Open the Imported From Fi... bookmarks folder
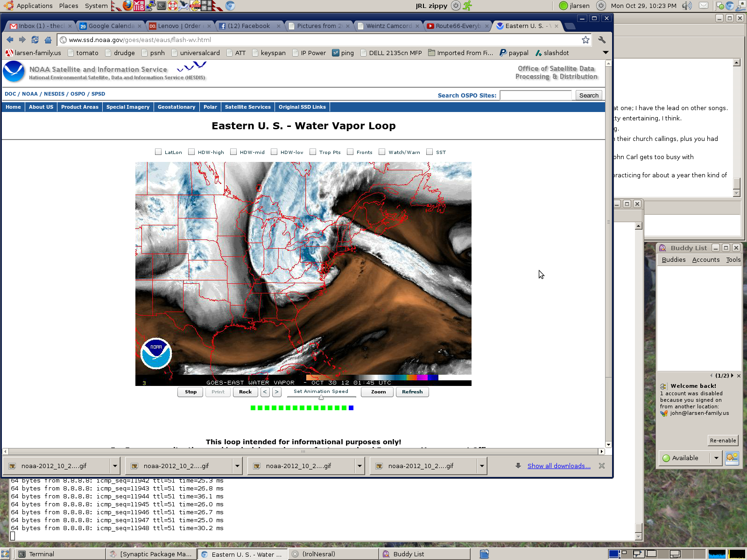 (x=460, y=53)
